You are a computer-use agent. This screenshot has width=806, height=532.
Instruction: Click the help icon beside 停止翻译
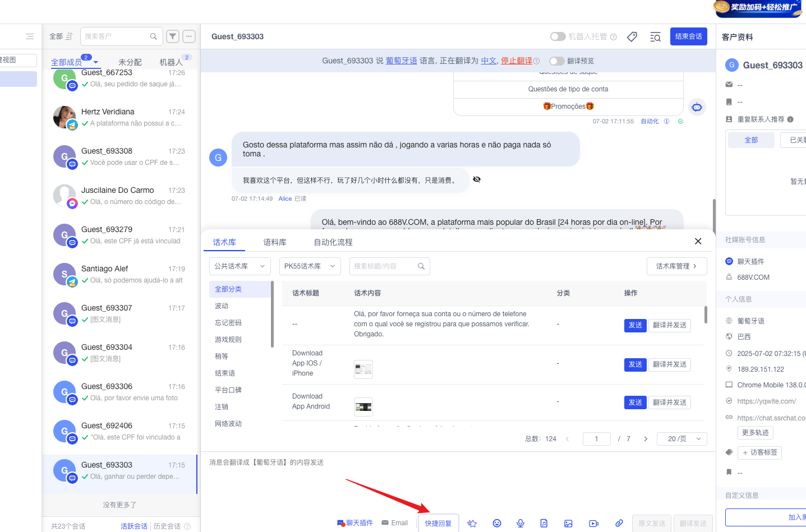coord(536,61)
